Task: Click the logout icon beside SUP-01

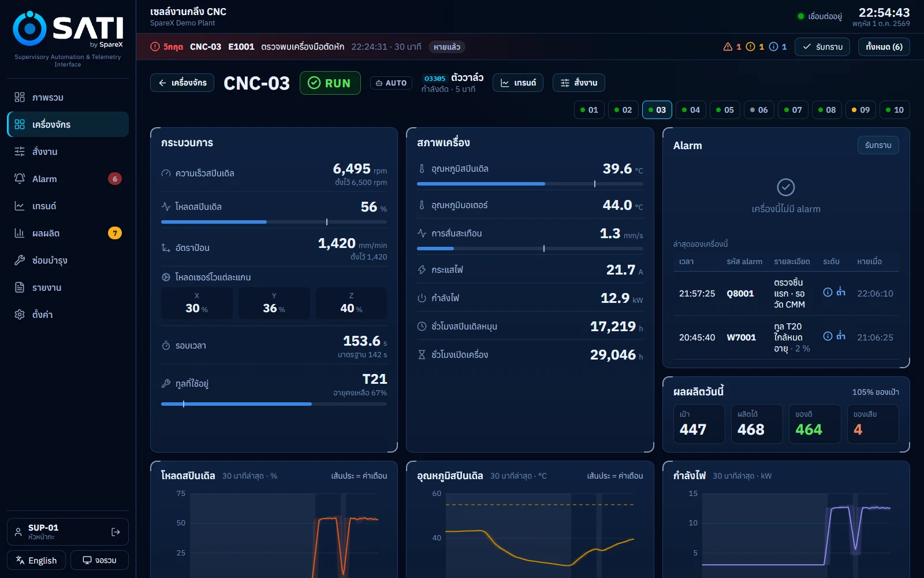Action: point(115,532)
